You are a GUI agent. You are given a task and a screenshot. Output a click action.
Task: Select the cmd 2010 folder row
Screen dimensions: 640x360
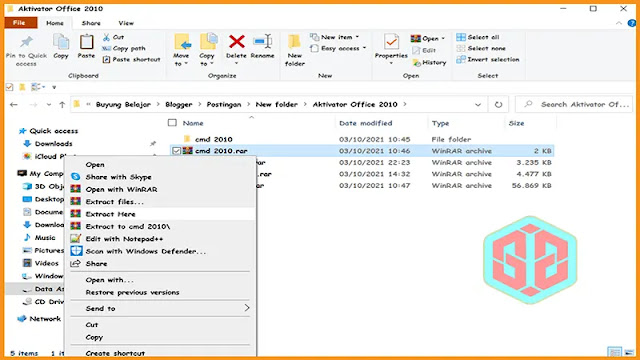361,139
